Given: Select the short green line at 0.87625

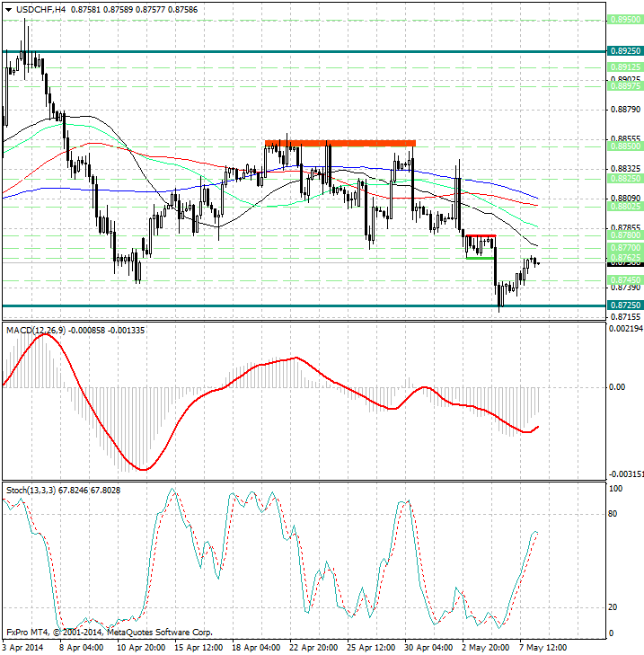Looking at the screenshot, I should (x=481, y=258).
